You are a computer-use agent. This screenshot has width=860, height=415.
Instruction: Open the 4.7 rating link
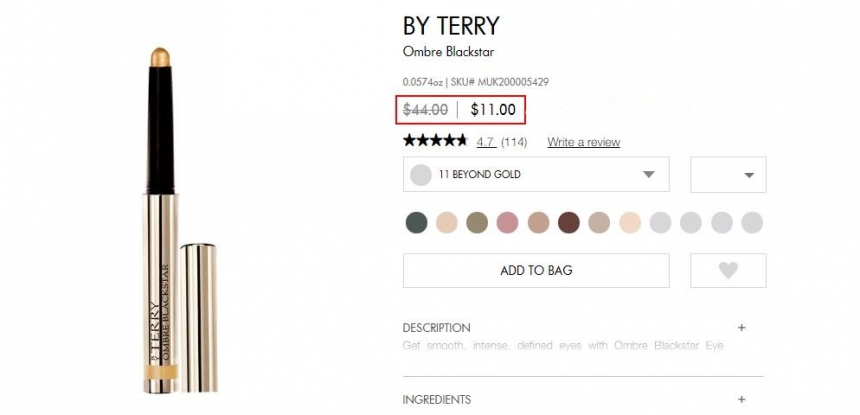pos(486,142)
